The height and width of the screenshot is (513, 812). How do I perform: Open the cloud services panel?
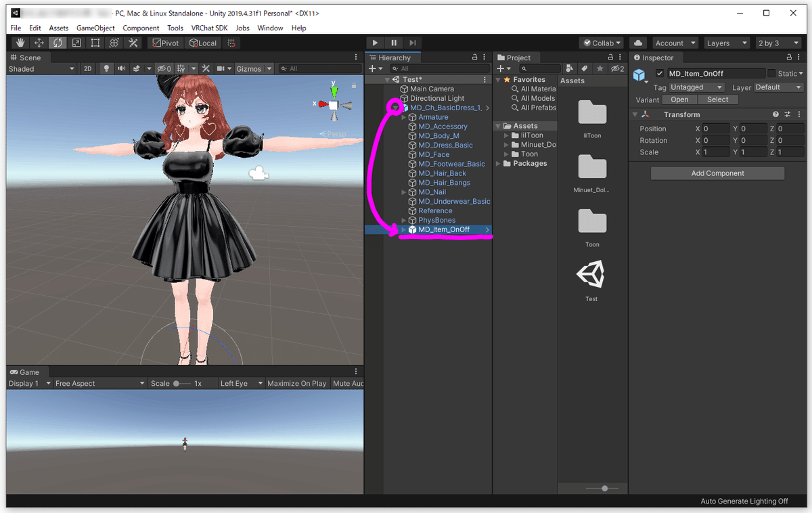[x=638, y=43]
